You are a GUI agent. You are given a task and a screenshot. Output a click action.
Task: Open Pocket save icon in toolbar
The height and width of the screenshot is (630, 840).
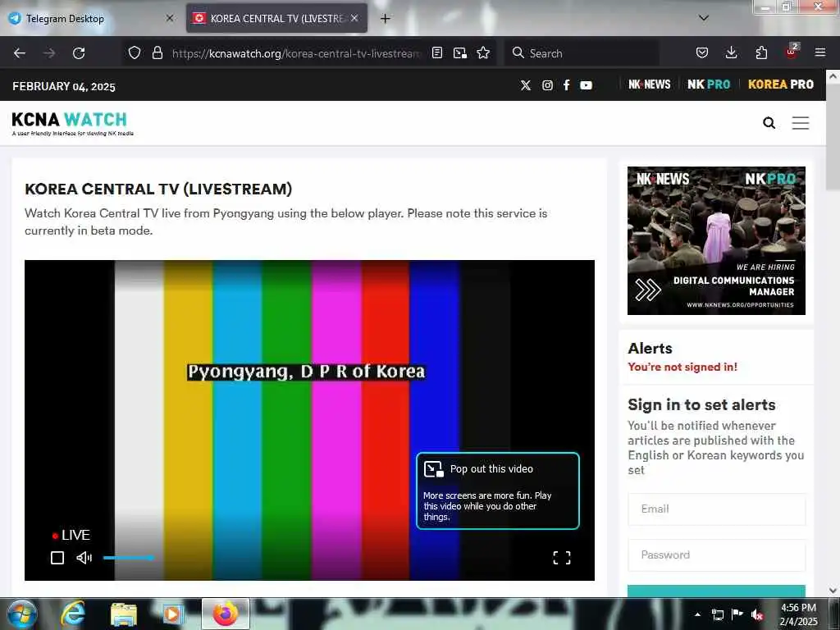click(x=702, y=52)
